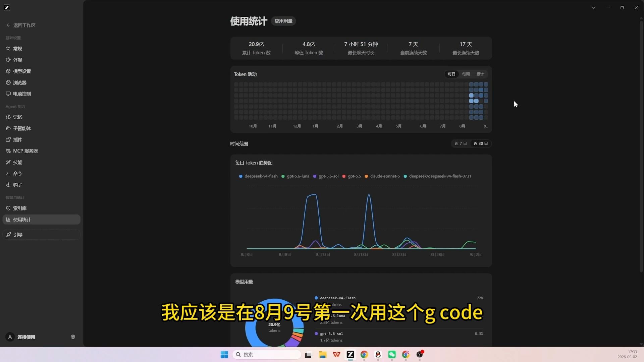The image size is (644, 362).
Task: Click the title bar dropdown chevron
Action: tap(594, 7)
